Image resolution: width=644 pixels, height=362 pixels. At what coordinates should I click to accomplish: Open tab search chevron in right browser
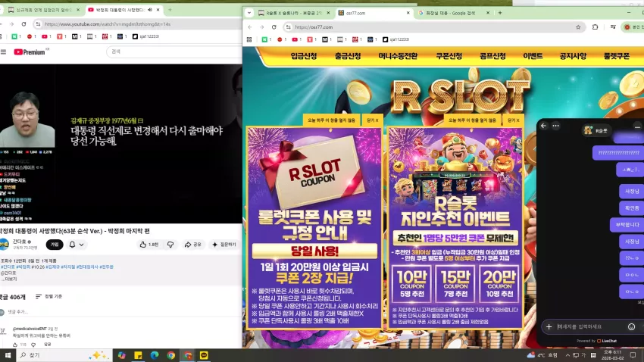point(249,13)
